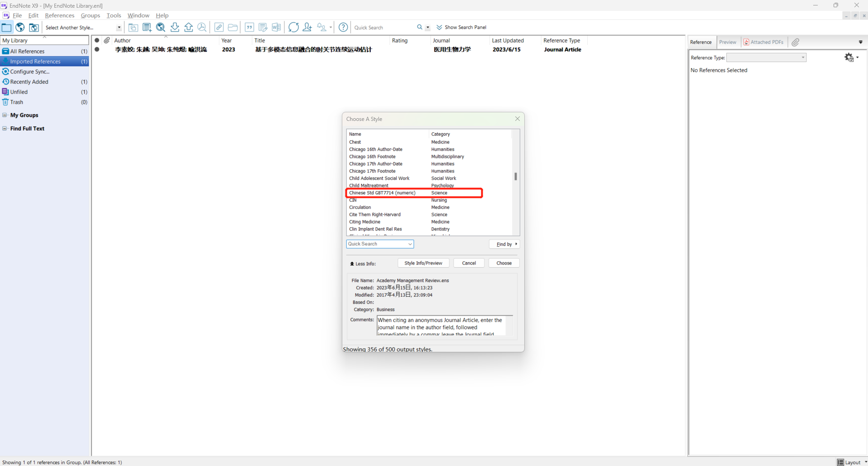Open the Groups menu
Viewport: 868px width, 466px height.
click(x=90, y=15)
